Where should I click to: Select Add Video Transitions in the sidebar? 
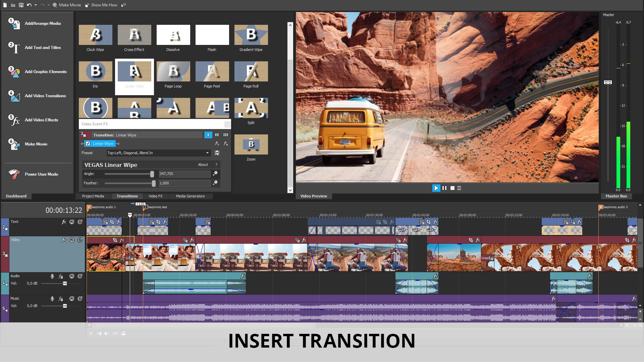[x=45, y=96]
